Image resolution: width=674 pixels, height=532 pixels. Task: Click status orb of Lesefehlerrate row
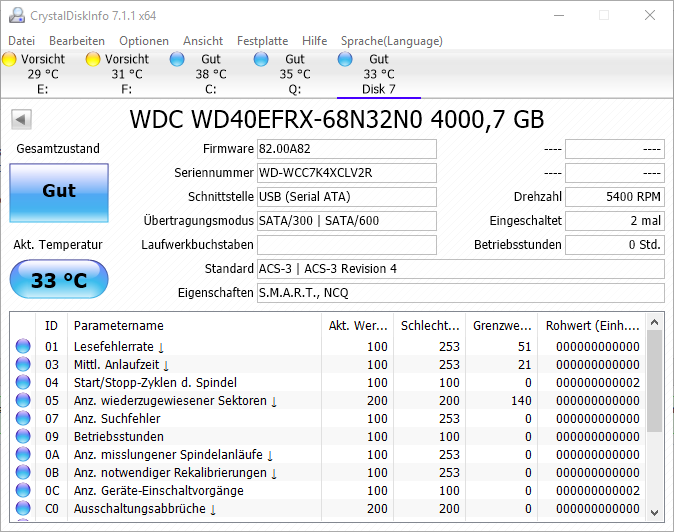23,346
